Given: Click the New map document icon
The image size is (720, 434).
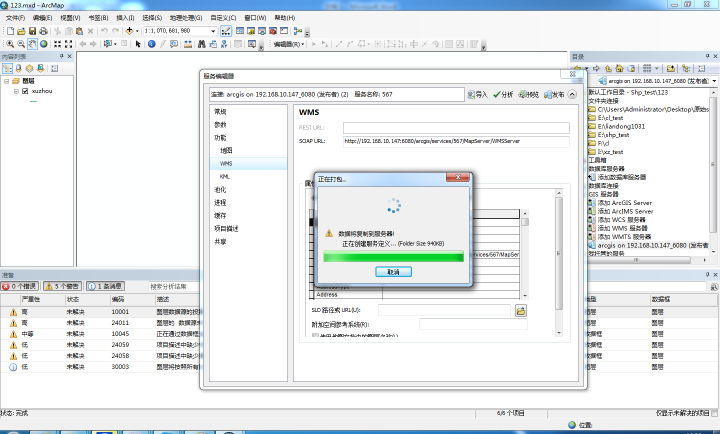Looking at the screenshot, I should [10, 31].
